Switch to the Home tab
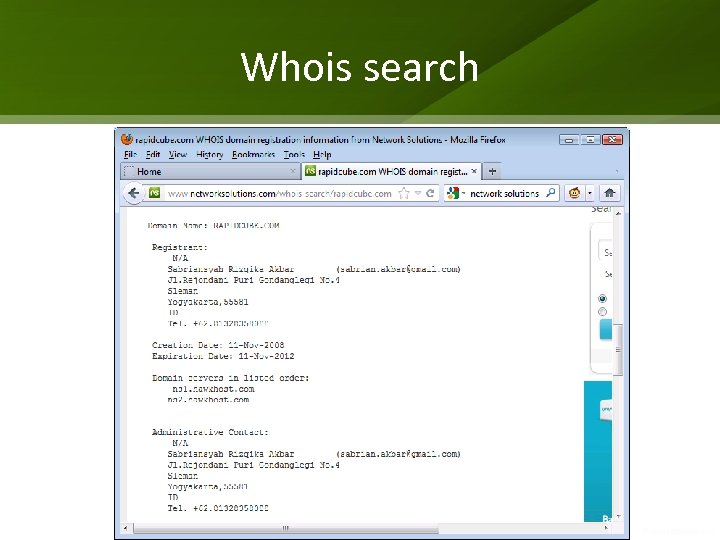Image resolution: width=720 pixels, height=540 pixels. pyautogui.click(x=210, y=171)
